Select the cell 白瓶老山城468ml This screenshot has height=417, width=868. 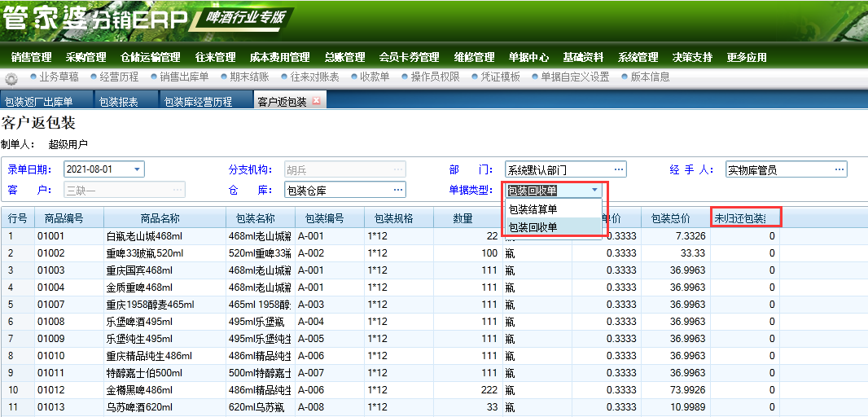coord(164,236)
